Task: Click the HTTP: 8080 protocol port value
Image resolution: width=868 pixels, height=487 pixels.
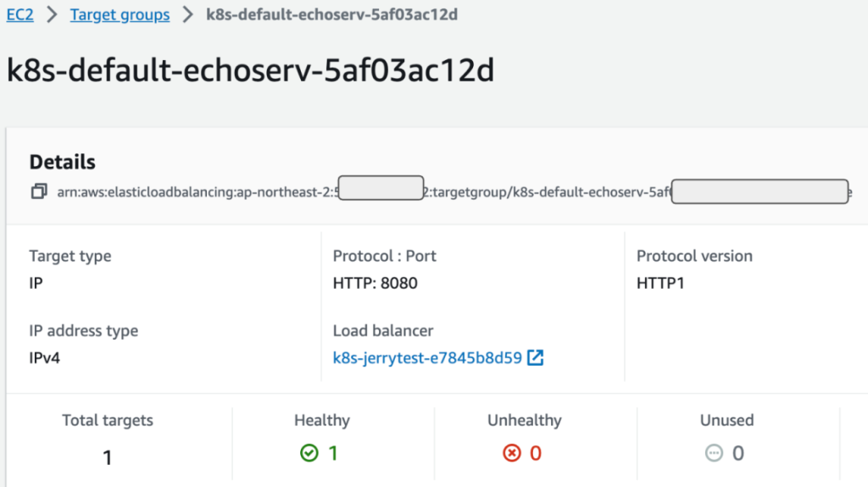Action: (x=376, y=283)
